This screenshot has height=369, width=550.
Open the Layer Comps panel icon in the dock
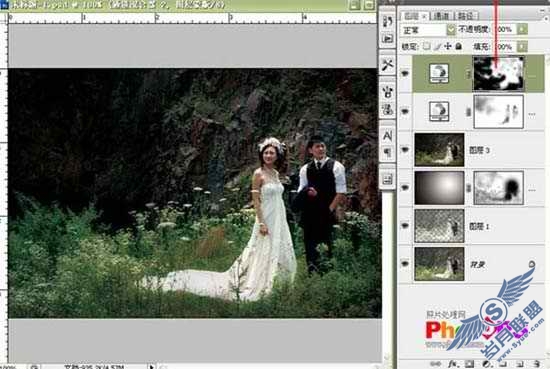388,179
